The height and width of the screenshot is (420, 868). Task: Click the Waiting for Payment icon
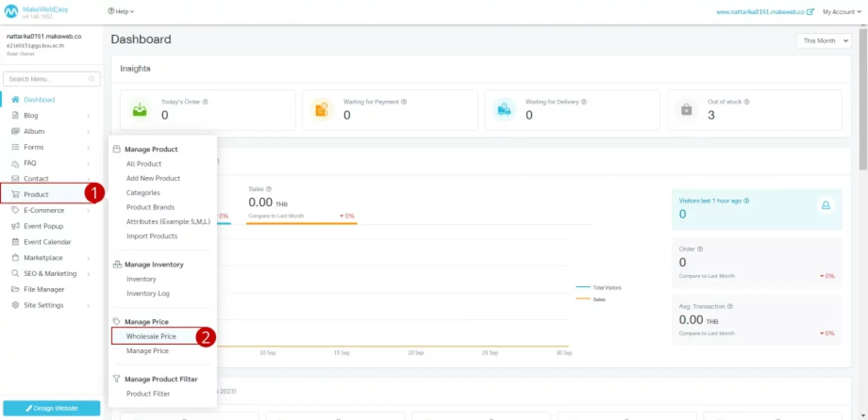point(321,110)
